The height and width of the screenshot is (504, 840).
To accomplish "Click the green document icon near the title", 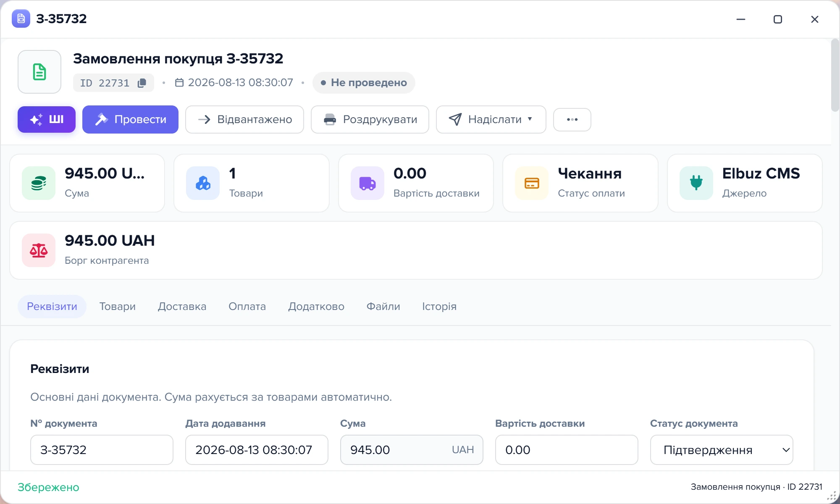I will pos(39,72).
